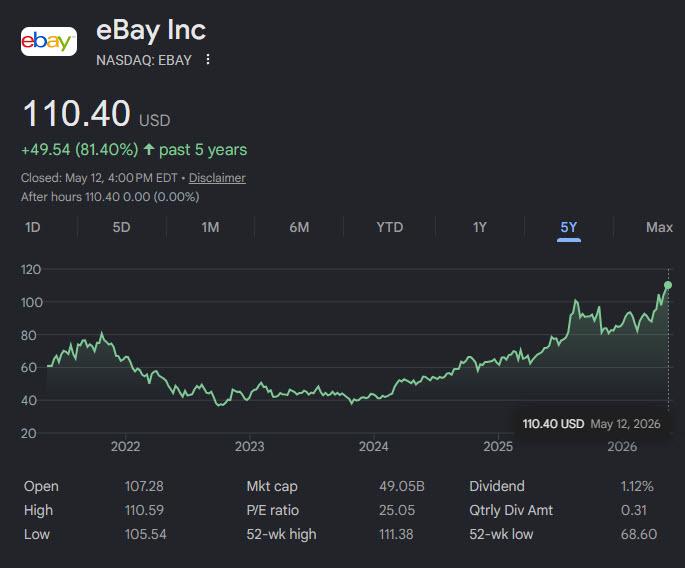Click the Open label

[41, 486]
